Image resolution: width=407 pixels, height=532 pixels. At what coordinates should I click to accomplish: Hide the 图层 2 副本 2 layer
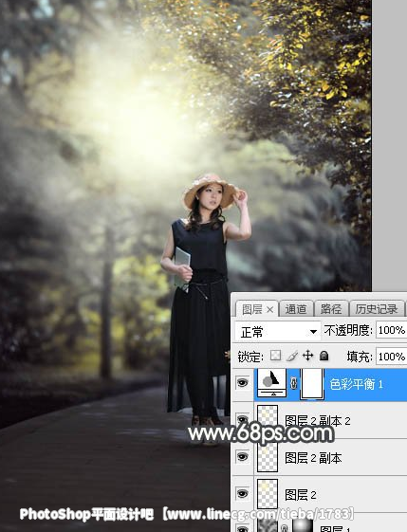tap(242, 419)
